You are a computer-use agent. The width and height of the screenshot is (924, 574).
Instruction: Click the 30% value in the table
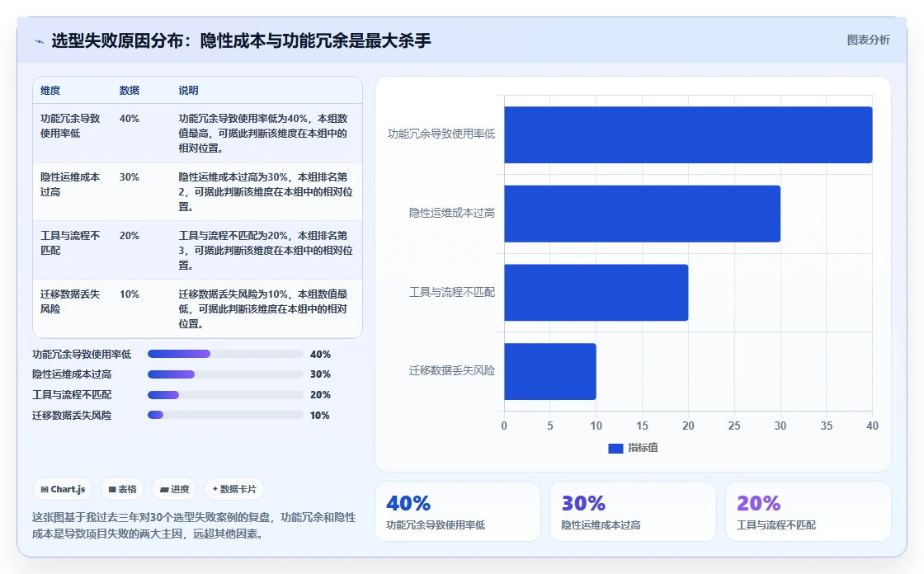click(129, 176)
